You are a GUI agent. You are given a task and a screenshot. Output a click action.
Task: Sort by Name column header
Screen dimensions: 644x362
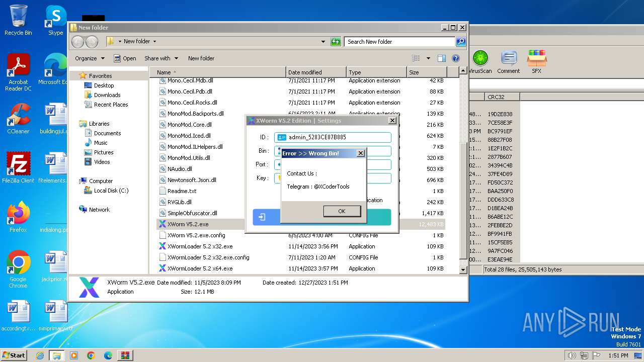coord(218,72)
